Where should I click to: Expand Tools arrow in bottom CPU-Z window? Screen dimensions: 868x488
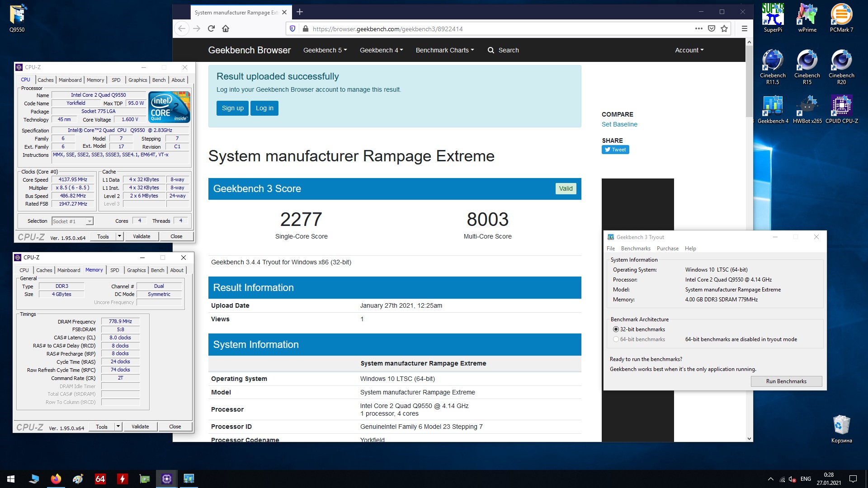[118, 427]
